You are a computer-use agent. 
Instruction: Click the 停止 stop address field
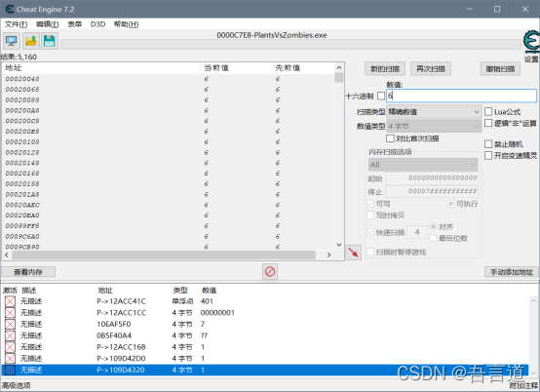(x=432, y=191)
